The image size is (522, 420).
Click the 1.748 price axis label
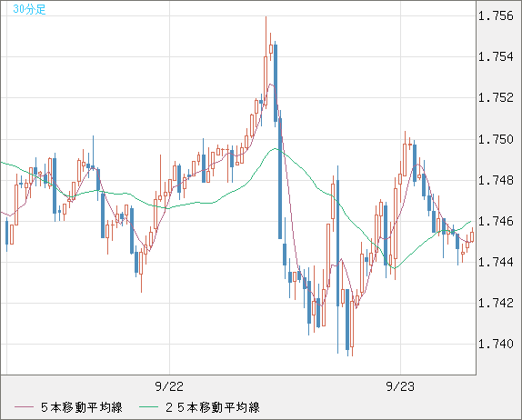coord(496,180)
